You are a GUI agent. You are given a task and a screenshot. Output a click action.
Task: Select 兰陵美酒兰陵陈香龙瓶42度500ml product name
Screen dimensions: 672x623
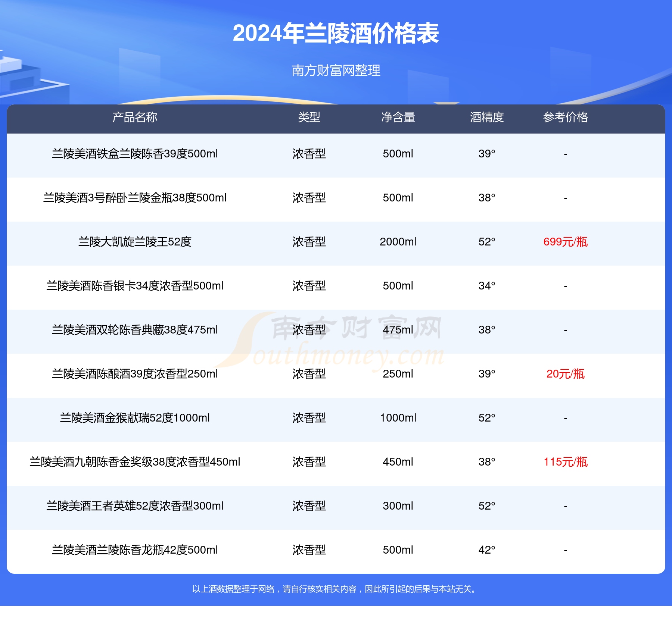pyautogui.click(x=135, y=550)
